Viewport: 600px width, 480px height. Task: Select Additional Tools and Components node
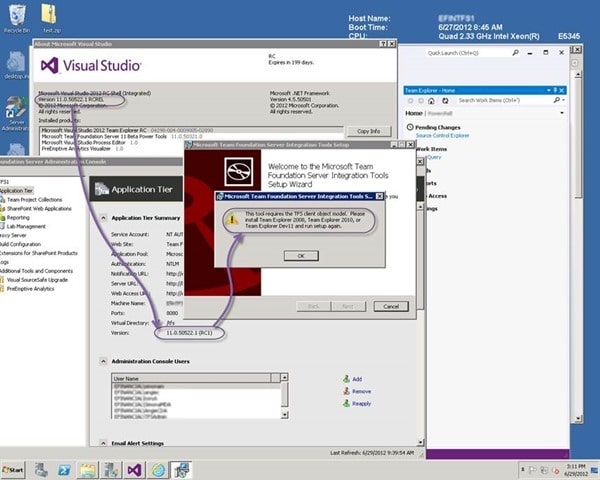pyautogui.click(x=36, y=271)
